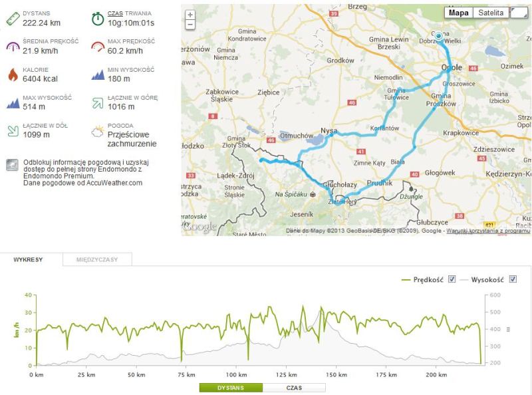532x395 pixels.
Task: Click the stopwatch duration icon
Action: point(98,18)
